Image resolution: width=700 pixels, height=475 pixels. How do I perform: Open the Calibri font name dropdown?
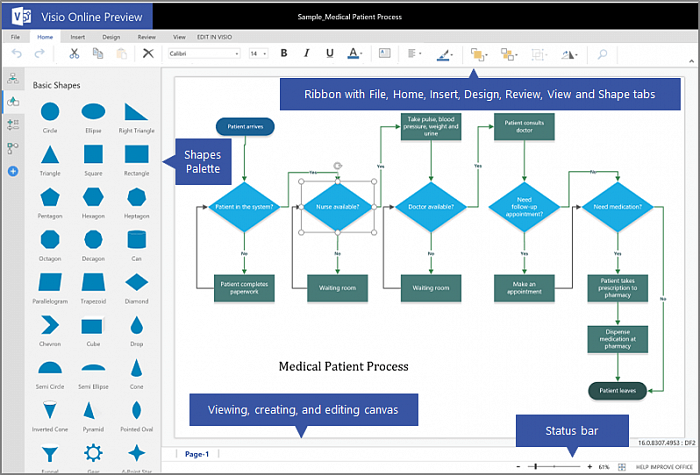(x=204, y=53)
